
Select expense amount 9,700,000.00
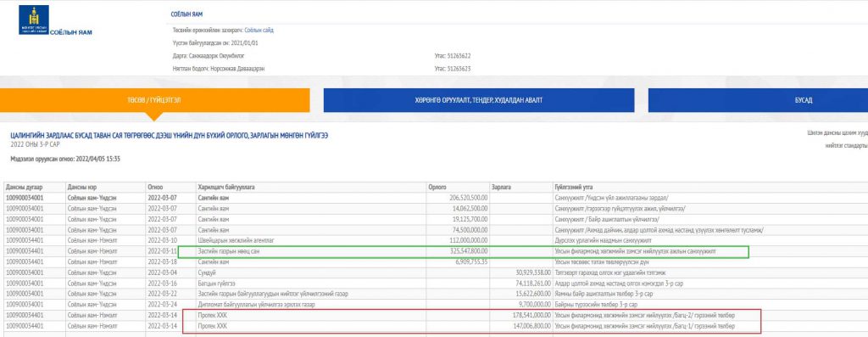pyautogui.click(x=534, y=305)
